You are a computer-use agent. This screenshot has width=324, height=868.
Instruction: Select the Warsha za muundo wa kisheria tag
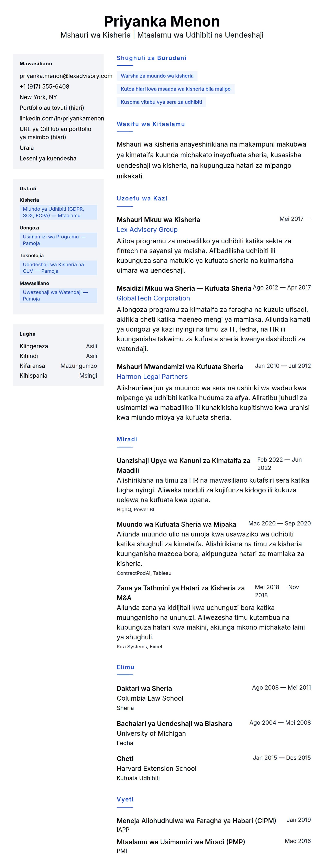(157, 76)
